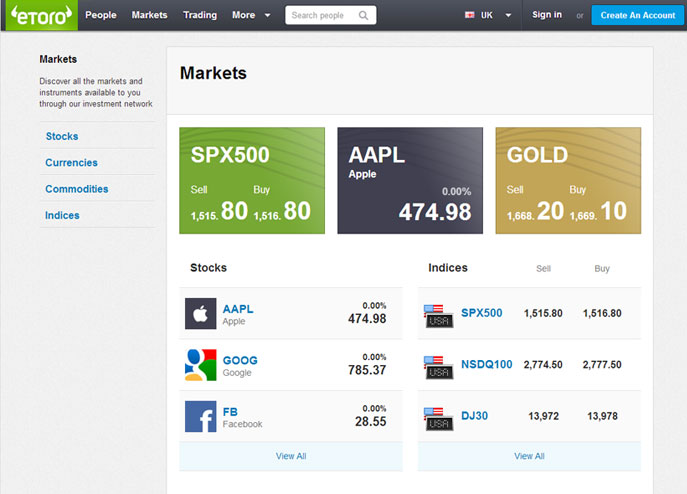Select Indices in the sidebar
Screen dimensions: 687x494
point(62,215)
